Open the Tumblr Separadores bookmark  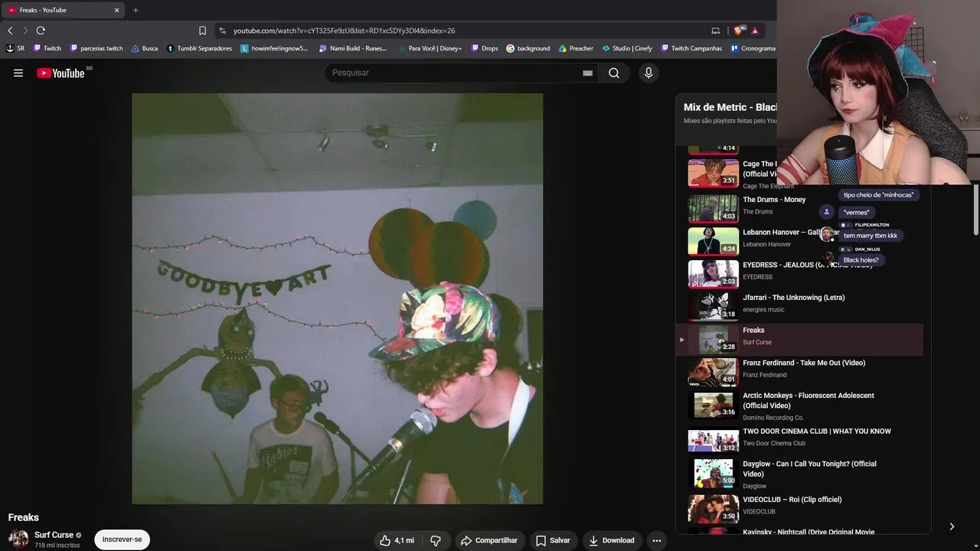point(199,48)
